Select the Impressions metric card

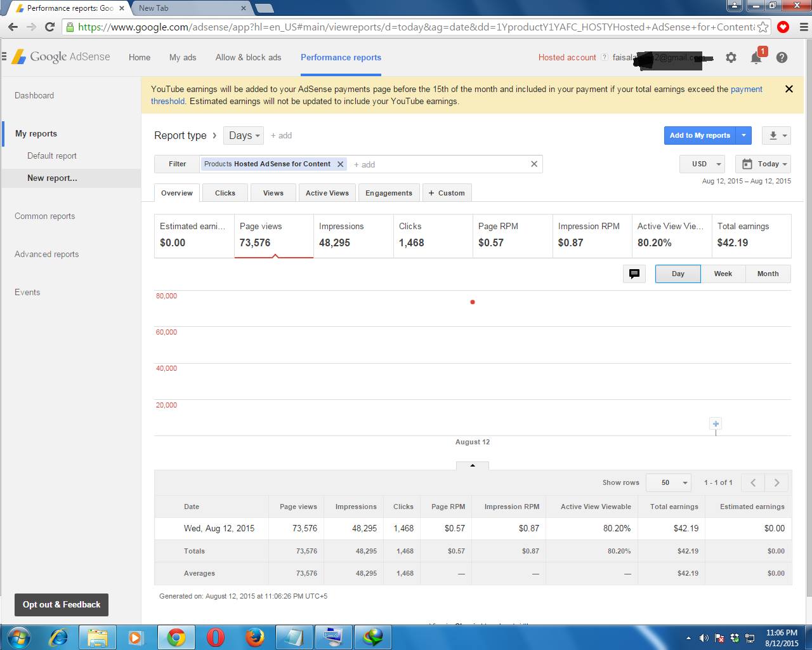(353, 235)
